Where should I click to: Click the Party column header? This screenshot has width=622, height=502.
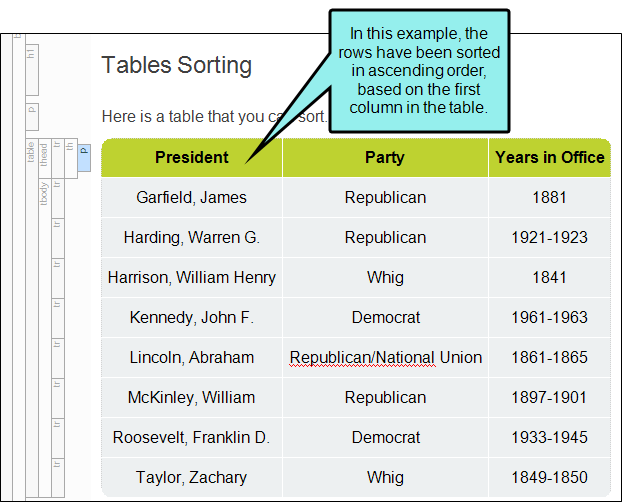385,158
